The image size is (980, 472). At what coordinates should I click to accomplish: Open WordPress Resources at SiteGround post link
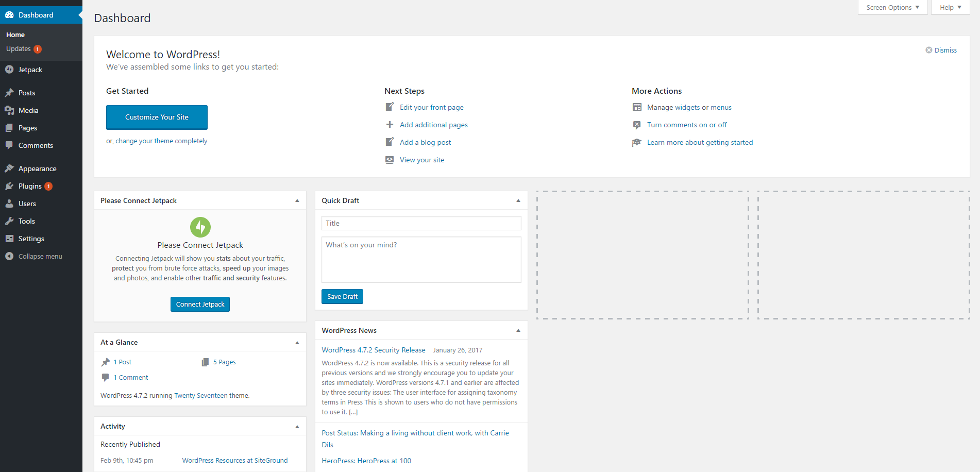[235, 460]
